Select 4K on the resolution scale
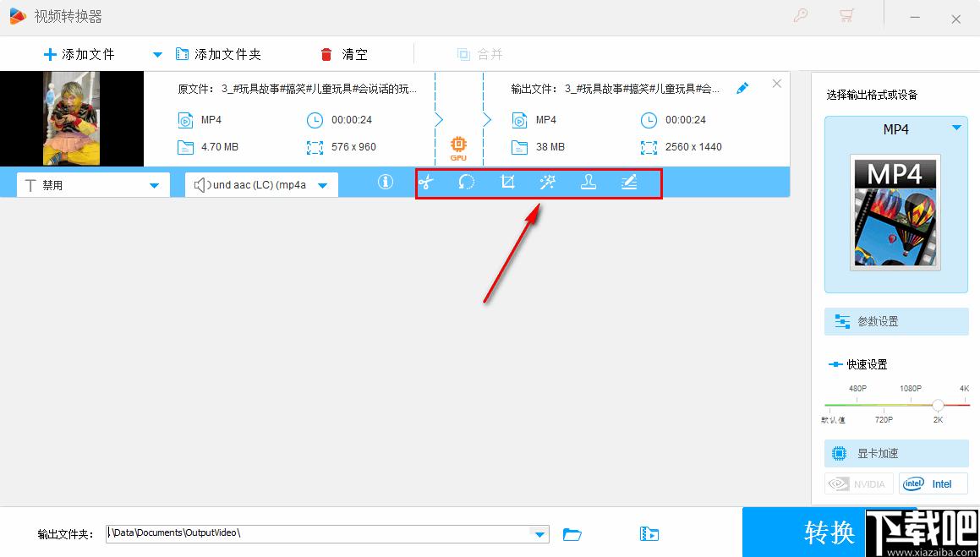Viewport: 980px width, 557px height. pyautogui.click(x=965, y=389)
